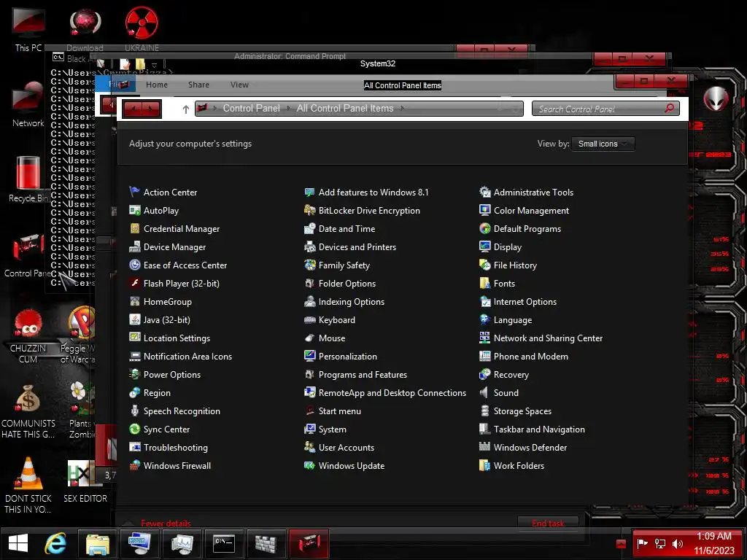This screenshot has height=560, width=747.
Task: Click the network tray icon
Action: (659, 543)
